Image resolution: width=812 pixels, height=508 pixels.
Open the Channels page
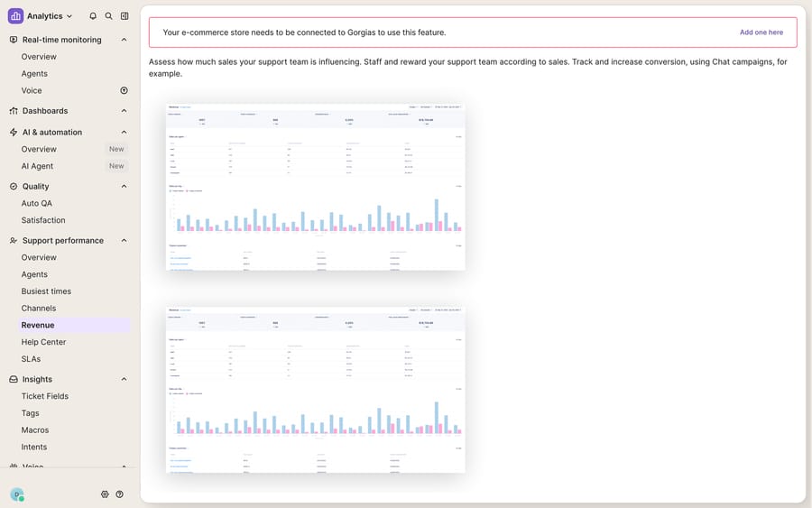tap(39, 308)
